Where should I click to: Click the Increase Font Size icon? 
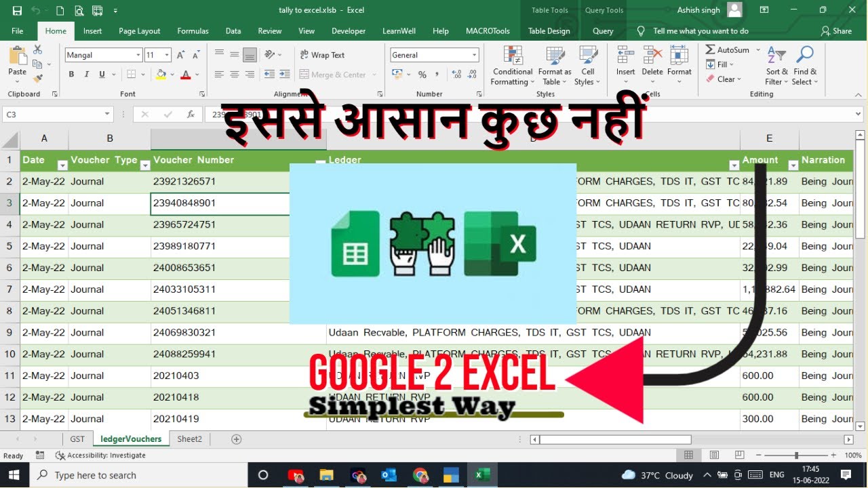pyautogui.click(x=180, y=54)
